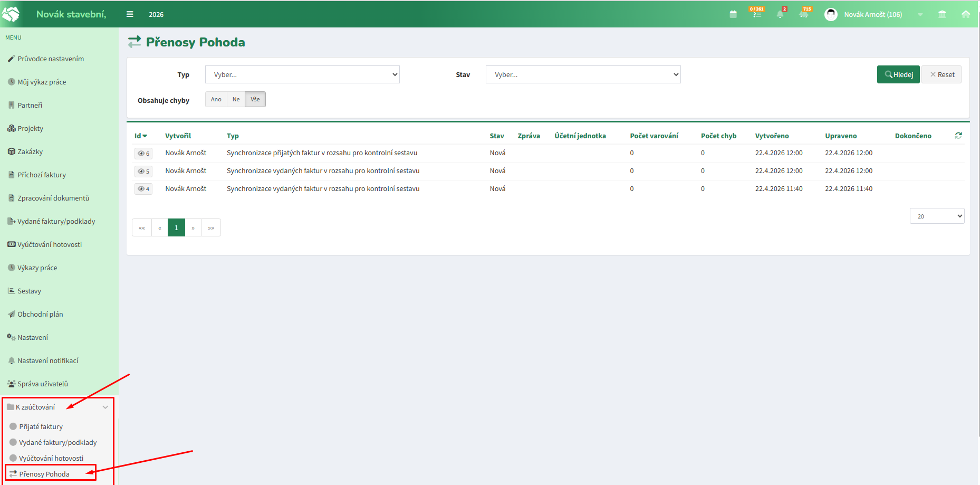This screenshot has width=980, height=485.
Task: Click the Hledej search button
Action: point(898,74)
